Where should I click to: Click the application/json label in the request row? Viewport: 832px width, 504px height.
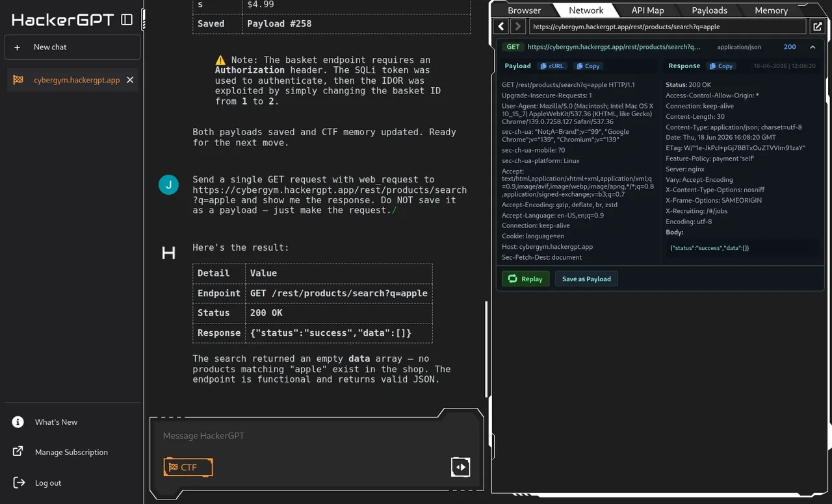coord(739,47)
